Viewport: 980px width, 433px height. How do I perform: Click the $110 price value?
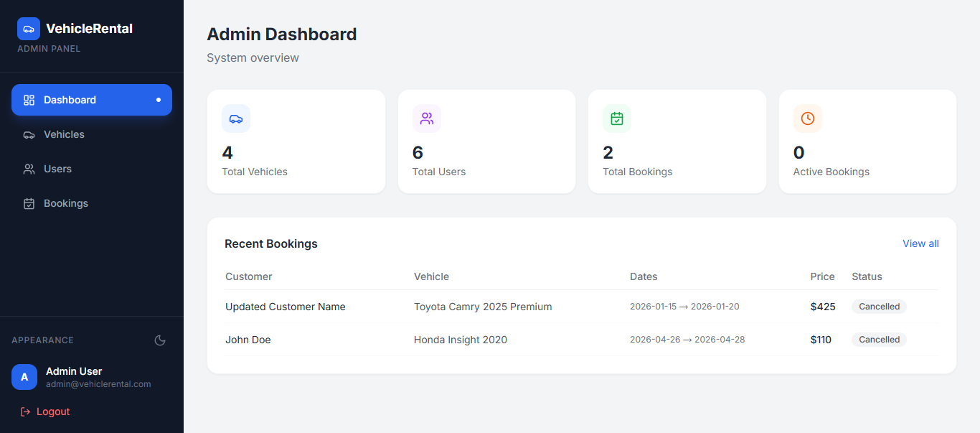point(821,340)
